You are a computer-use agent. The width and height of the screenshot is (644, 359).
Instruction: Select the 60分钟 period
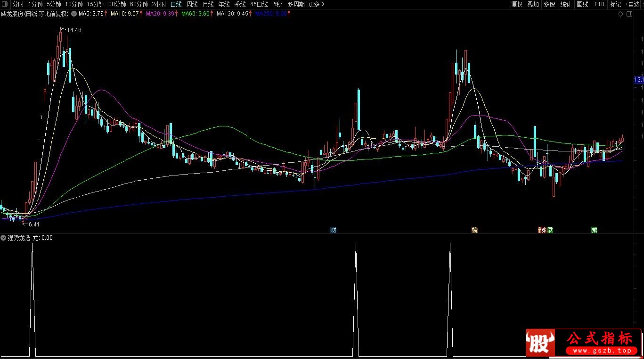pos(139,4)
